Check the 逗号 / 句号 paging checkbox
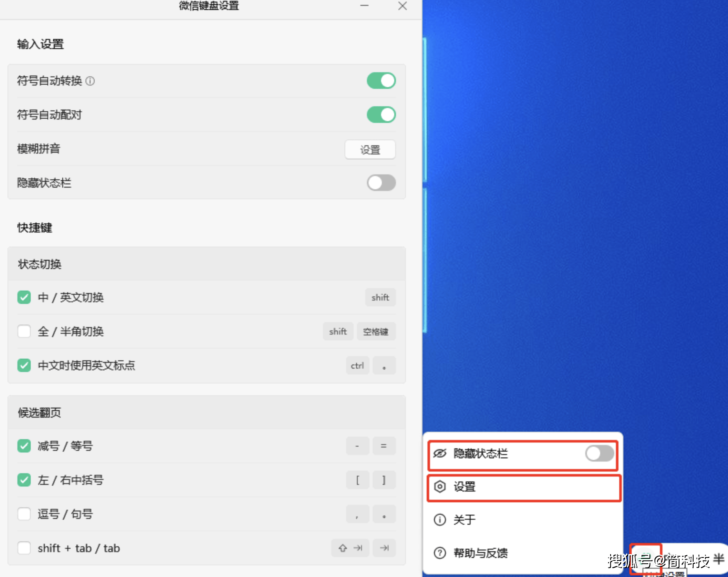 click(24, 514)
